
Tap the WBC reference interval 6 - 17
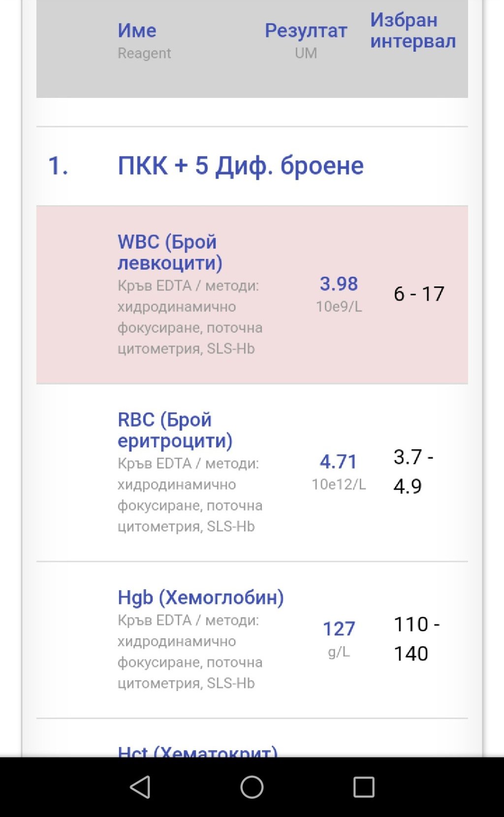419,294
